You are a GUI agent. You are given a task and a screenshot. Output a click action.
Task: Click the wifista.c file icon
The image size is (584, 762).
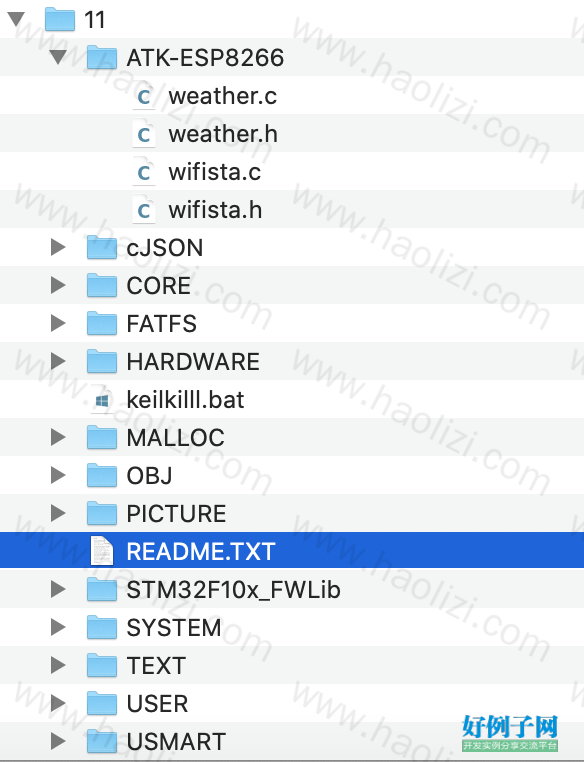point(144,172)
